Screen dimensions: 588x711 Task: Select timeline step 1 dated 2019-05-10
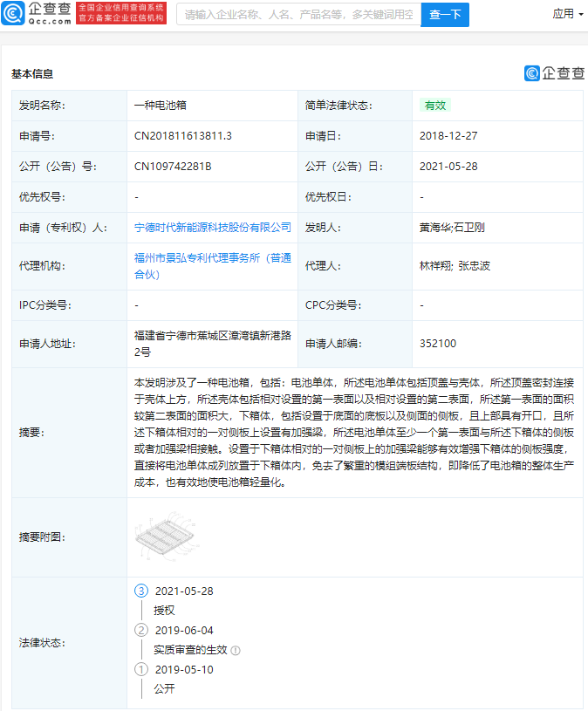(x=141, y=669)
